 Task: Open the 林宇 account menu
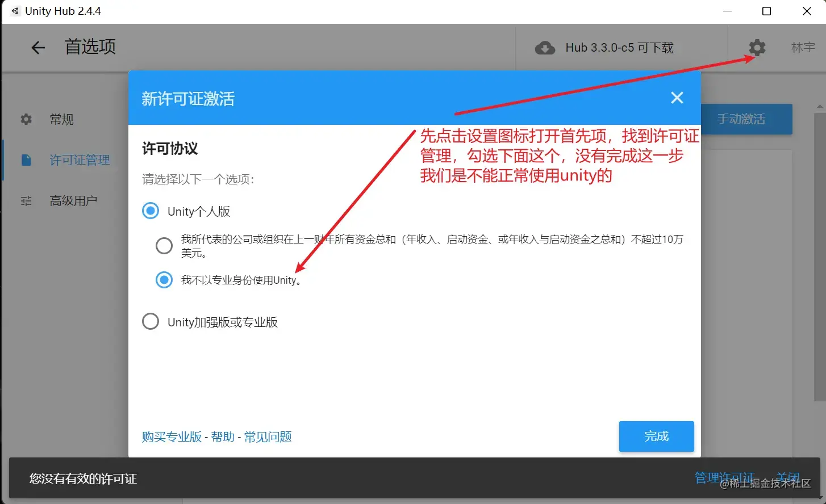click(803, 48)
